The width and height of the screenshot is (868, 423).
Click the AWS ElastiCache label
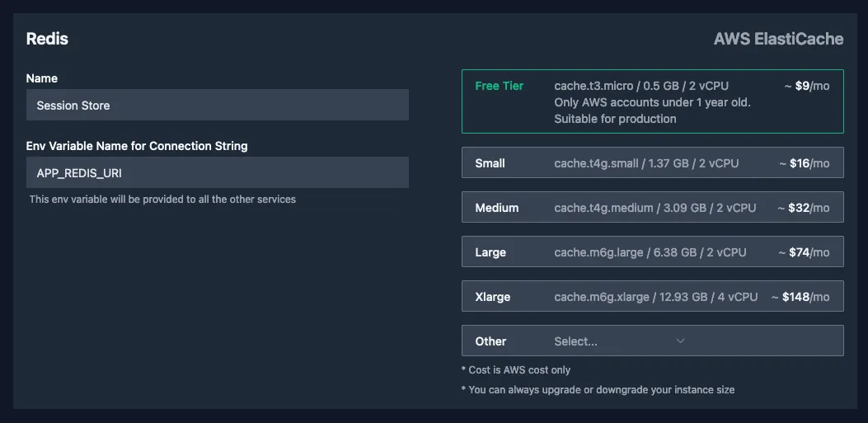point(778,39)
